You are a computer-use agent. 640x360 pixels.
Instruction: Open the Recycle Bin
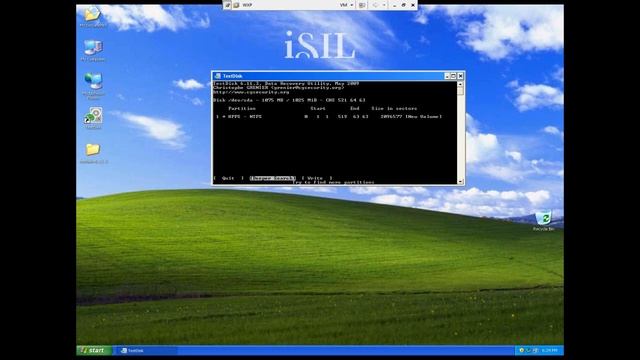(543, 221)
